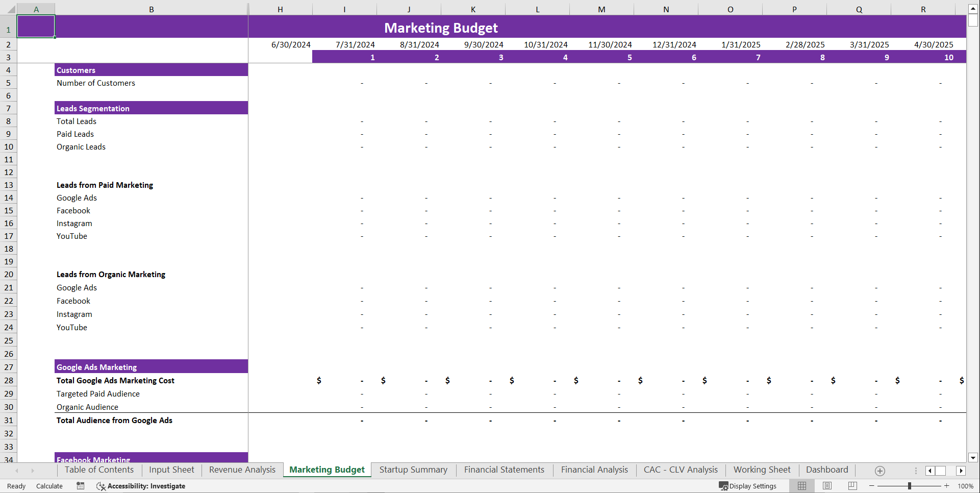Go to Startup Summary sheet
This screenshot has width=980, height=493.
(413, 470)
